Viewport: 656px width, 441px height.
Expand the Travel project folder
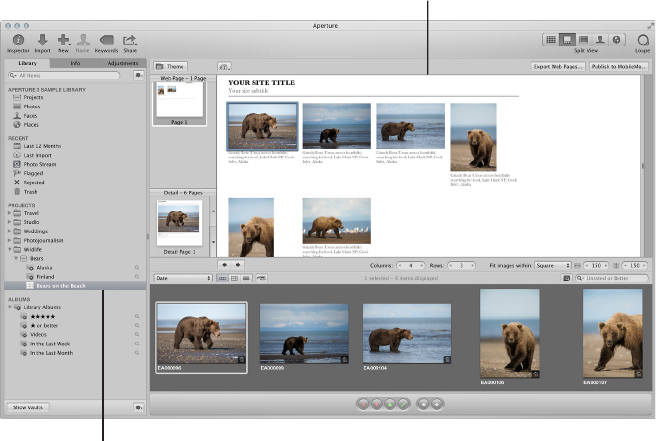pos(10,213)
